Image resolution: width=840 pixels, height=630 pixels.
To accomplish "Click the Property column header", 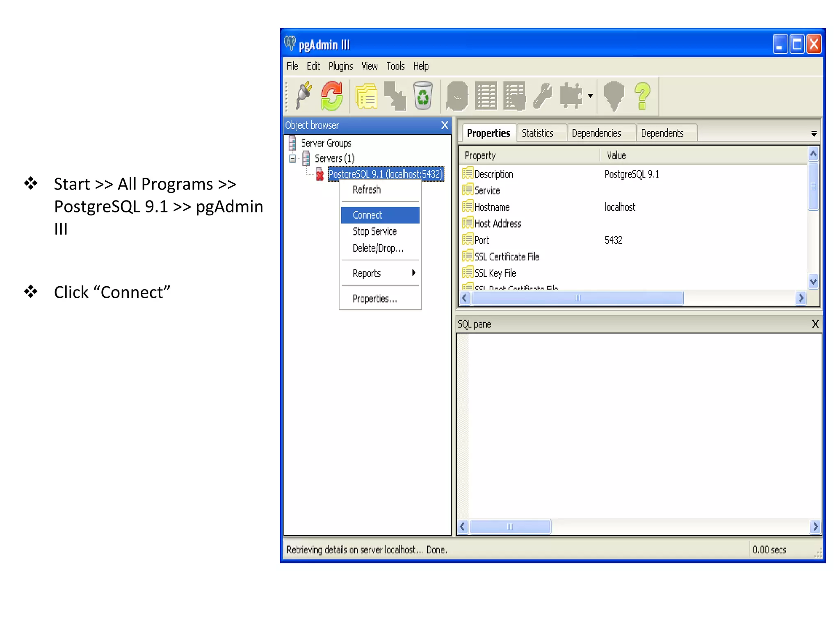I will tap(530, 155).
